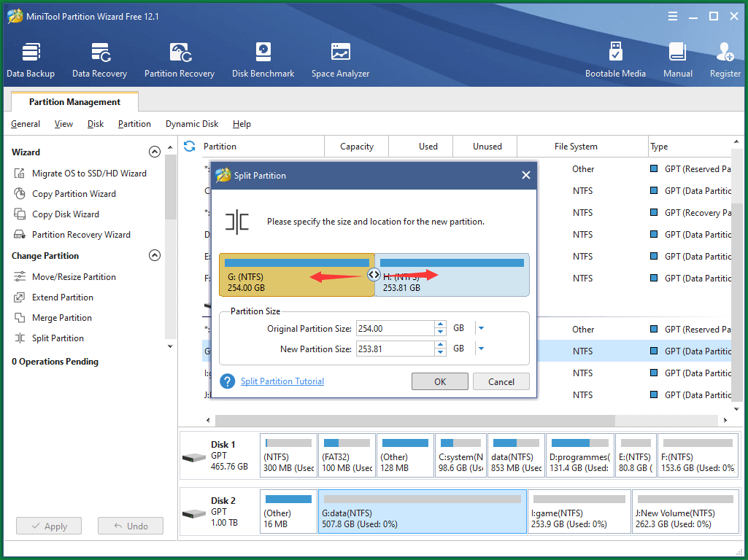Select the Disk 2 drive icon

coord(193,514)
